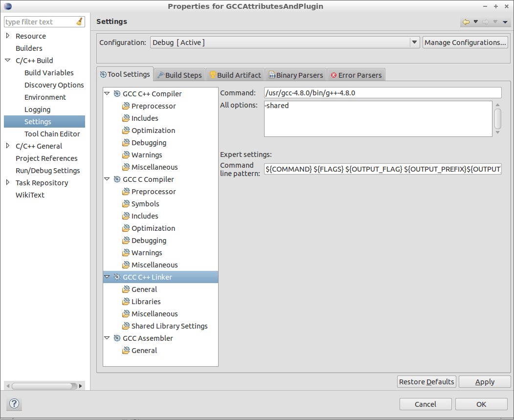
Task: Click icon beside C++ Compiler Includes
Action: 126,118
